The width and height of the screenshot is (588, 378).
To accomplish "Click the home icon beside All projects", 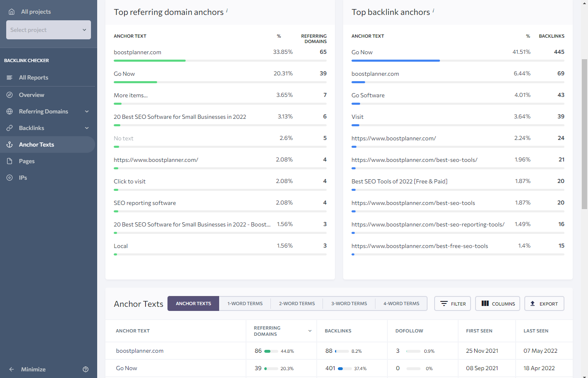I will click(x=12, y=12).
